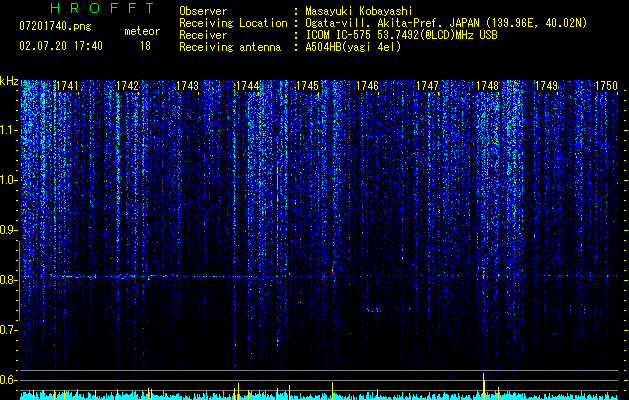The height and width of the screenshot is (400, 629).
Task: Click the gray vertical range bracket beside 0.8 kHz
Action: click(x=20, y=281)
